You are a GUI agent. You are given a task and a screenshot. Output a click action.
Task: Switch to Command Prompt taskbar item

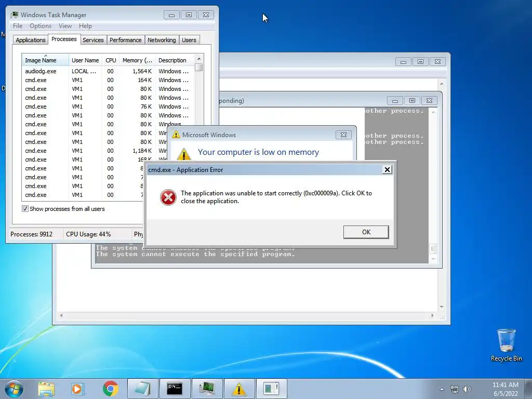click(x=175, y=389)
